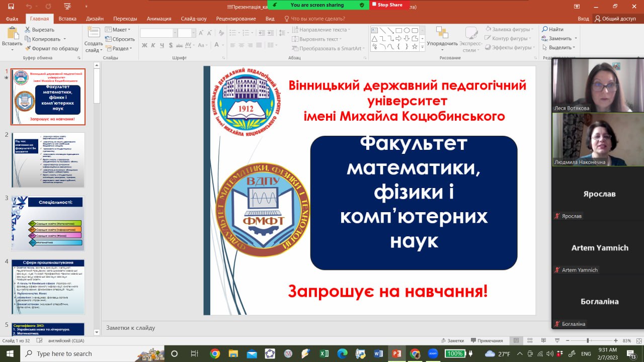Switch to the Вставка tab
Viewport: 644px width, 362px height.
(x=67, y=19)
